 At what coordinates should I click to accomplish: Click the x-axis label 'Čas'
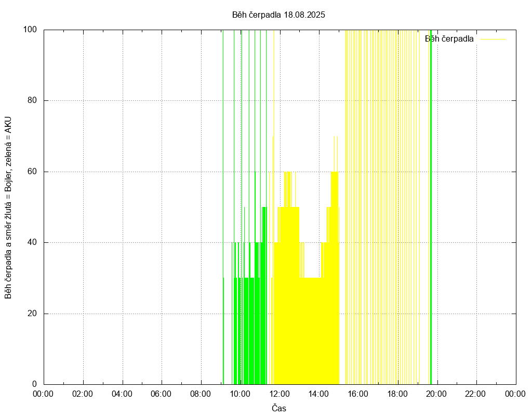(x=279, y=408)
